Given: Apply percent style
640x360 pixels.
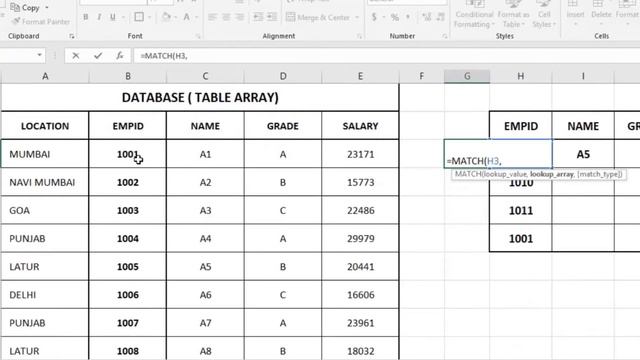Looking at the screenshot, I should click(x=394, y=17).
